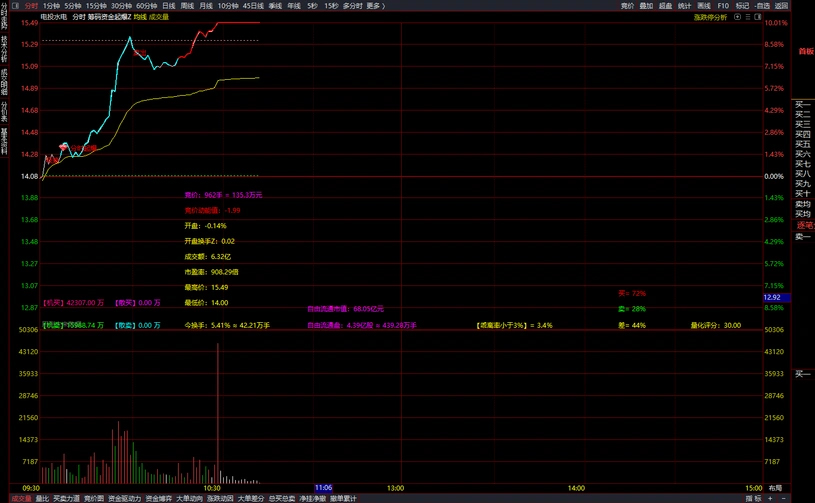Screen dimensions: 815x503
Task: Select the 资金驱动力 indicator tab
Action: pyautogui.click(x=124, y=498)
